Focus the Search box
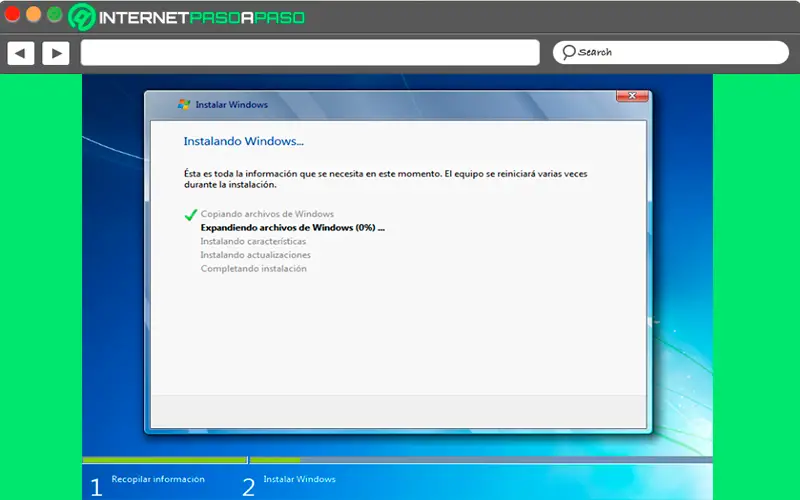Viewport: 800px width, 500px height. coord(671,52)
